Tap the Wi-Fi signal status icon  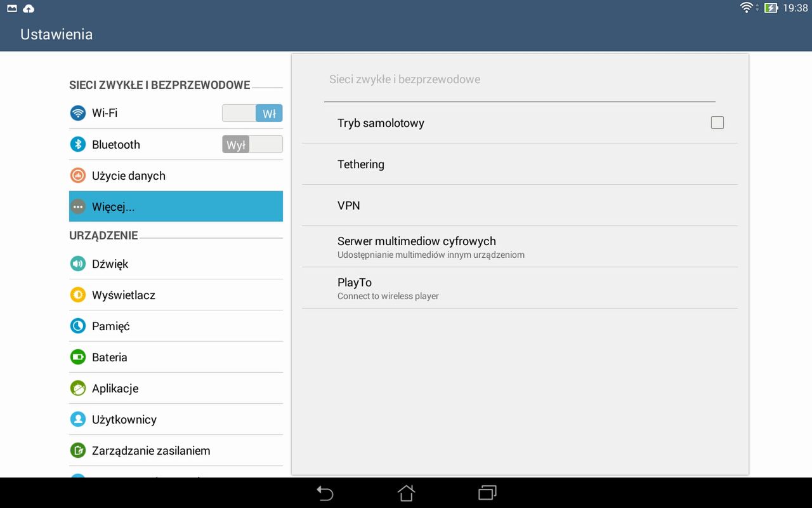point(747,8)
